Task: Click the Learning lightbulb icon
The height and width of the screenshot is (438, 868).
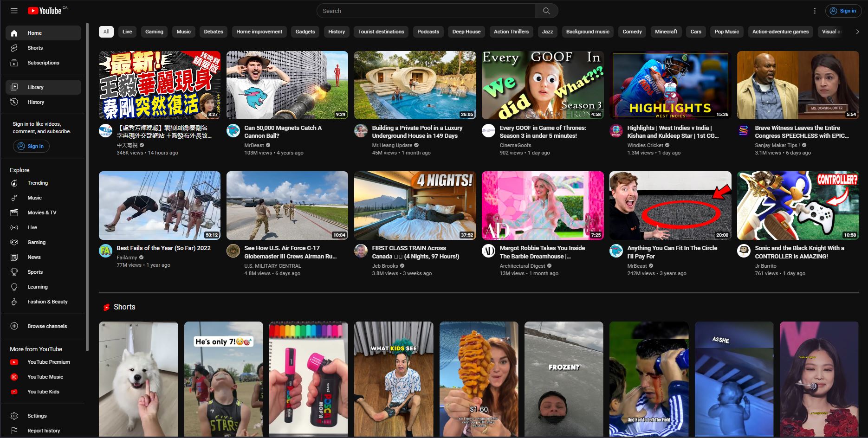Action: coord(14,287)
